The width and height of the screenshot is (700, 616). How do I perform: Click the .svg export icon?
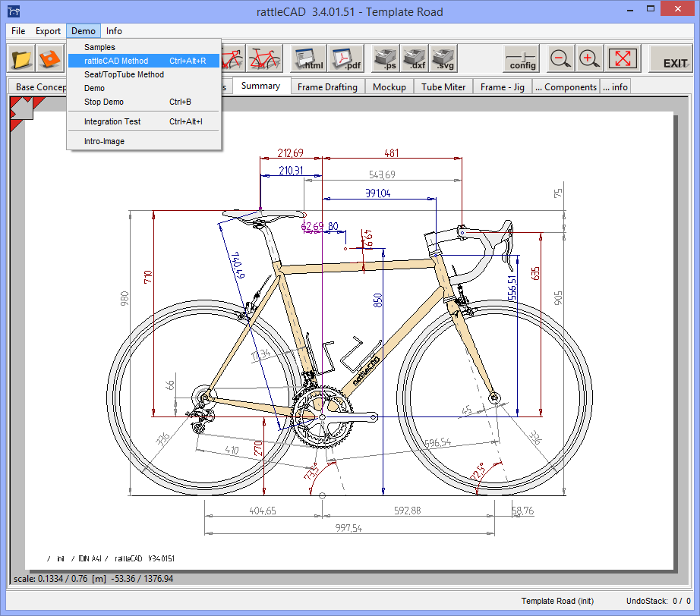tap(443, 58)
